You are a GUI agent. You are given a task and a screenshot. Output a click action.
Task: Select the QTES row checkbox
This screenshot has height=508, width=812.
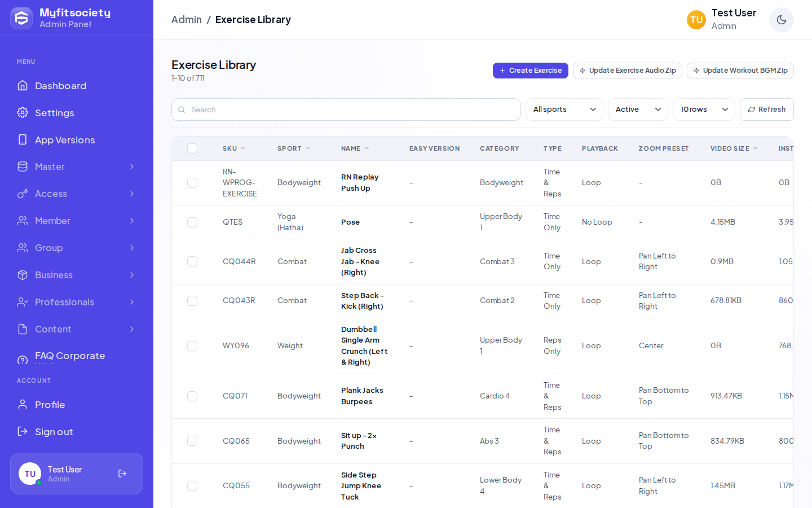coord(192,222)
